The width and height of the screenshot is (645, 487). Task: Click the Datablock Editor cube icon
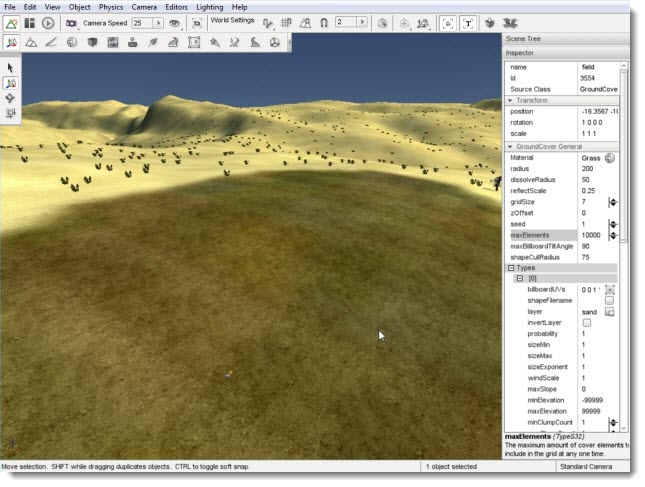(x=92, y=43)
